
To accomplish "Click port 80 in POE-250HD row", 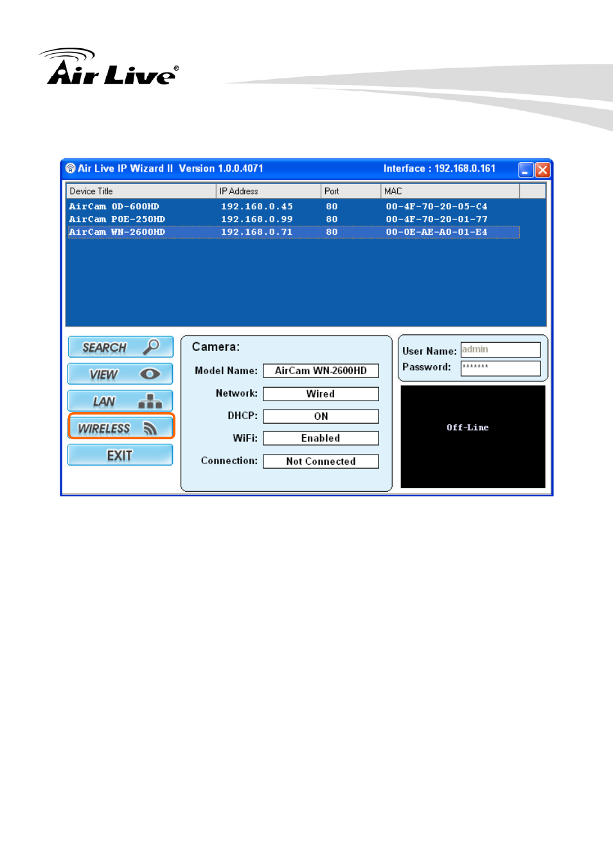I will (332, 219).
